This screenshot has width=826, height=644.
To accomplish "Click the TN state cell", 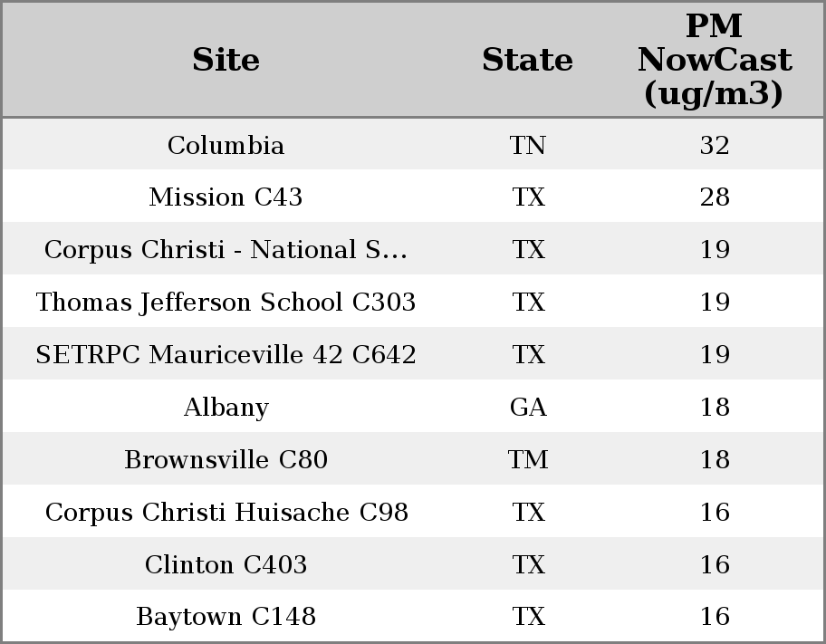I will point(527,145).
